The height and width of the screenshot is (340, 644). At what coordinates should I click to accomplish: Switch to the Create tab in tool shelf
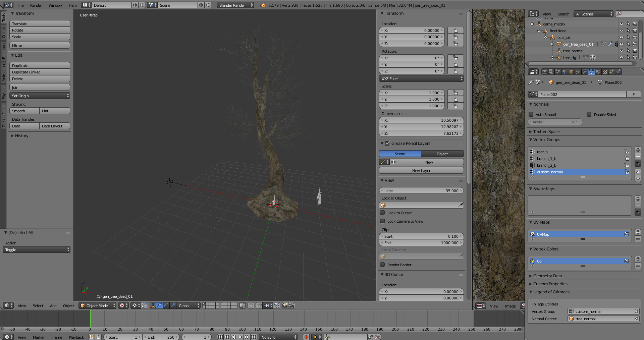click(4, 33)
